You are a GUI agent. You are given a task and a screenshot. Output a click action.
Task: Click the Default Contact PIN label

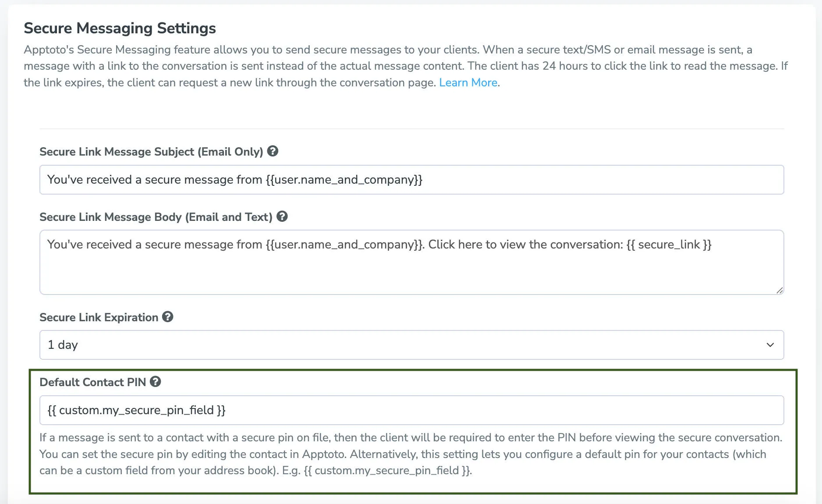tap(93, 382)
